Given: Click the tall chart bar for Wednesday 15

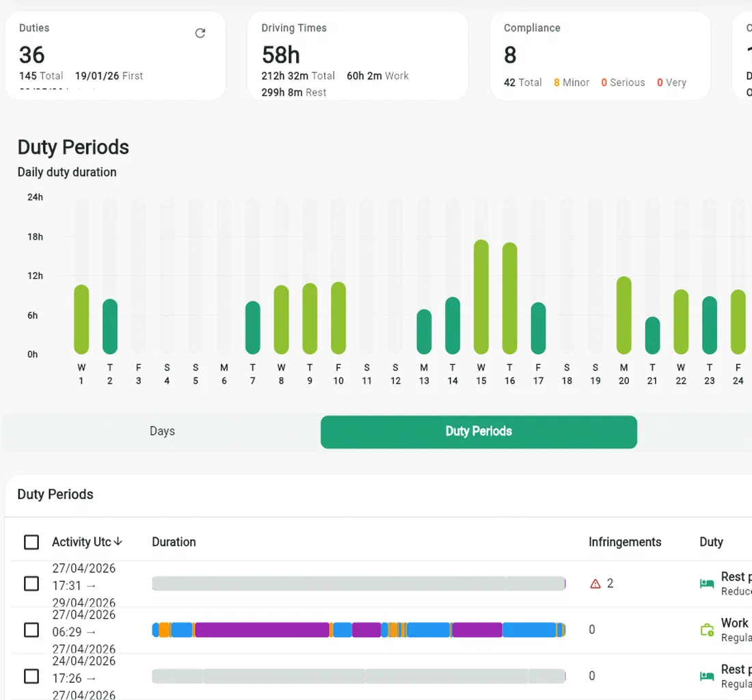Looking at the screenshot, I should pyautogui.click(x=481, y=297).
